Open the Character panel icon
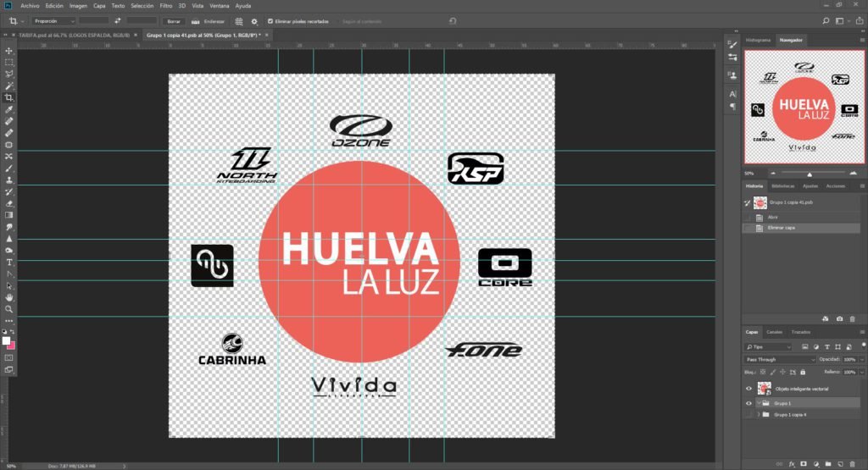This screenshot has height=470, width=868. pyautogui.click(x=732, y=95)
